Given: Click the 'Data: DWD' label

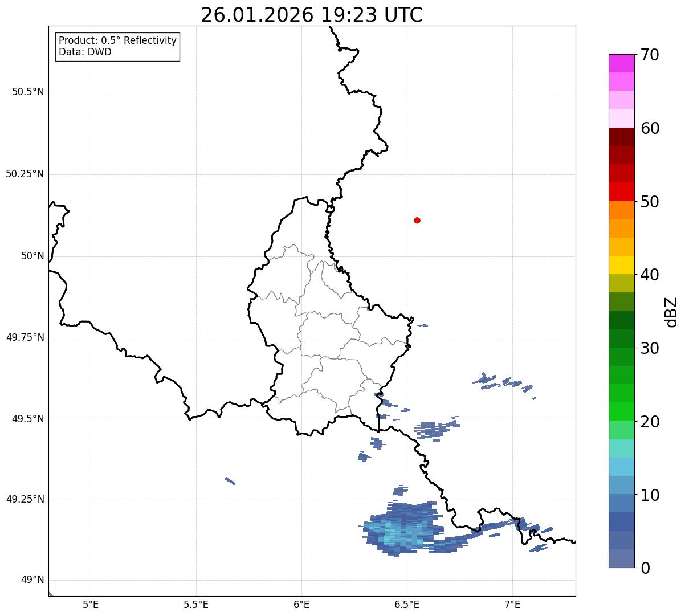Looking at the screenshot, I should (85, 52).
